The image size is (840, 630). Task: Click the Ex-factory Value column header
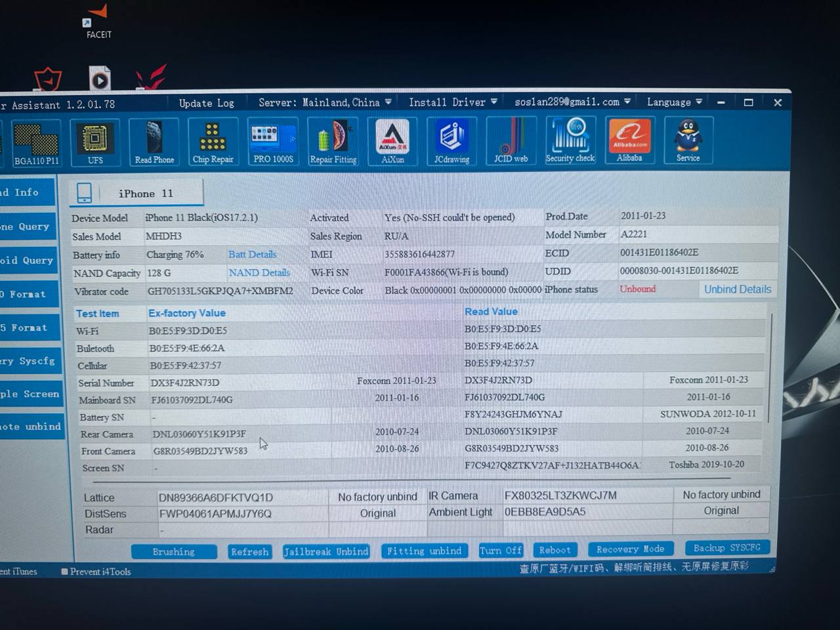(x=187, y=313)
